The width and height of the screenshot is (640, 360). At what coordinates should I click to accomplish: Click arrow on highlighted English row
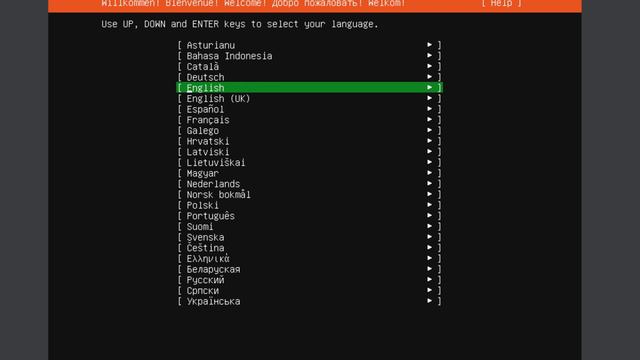pos(429,87)
